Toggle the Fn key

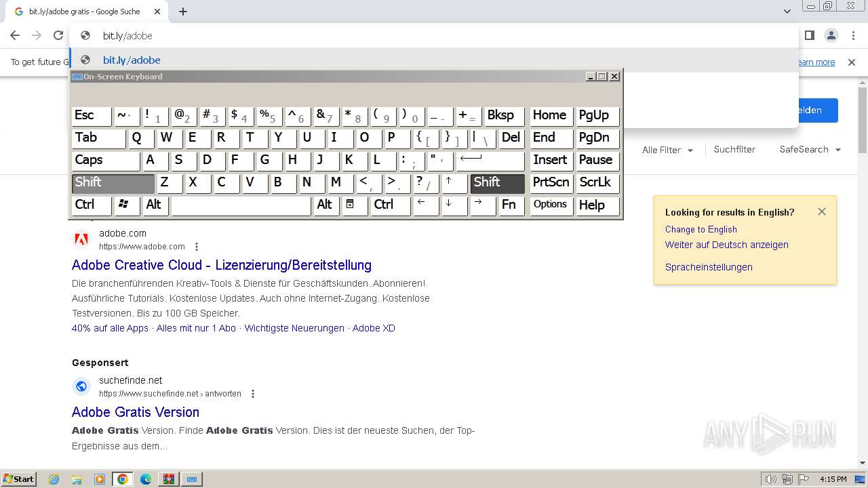[x=511, y=205]
